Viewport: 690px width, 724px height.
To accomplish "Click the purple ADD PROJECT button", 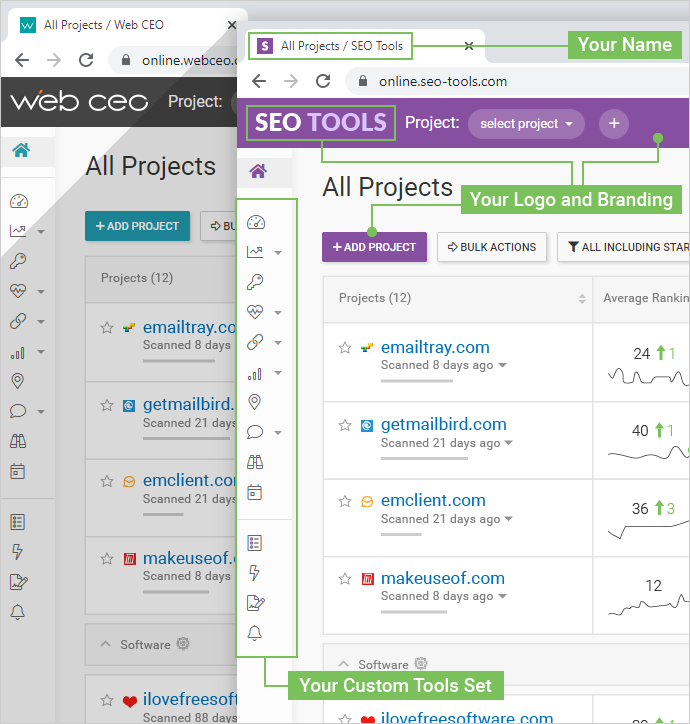I will click(374, 247).
